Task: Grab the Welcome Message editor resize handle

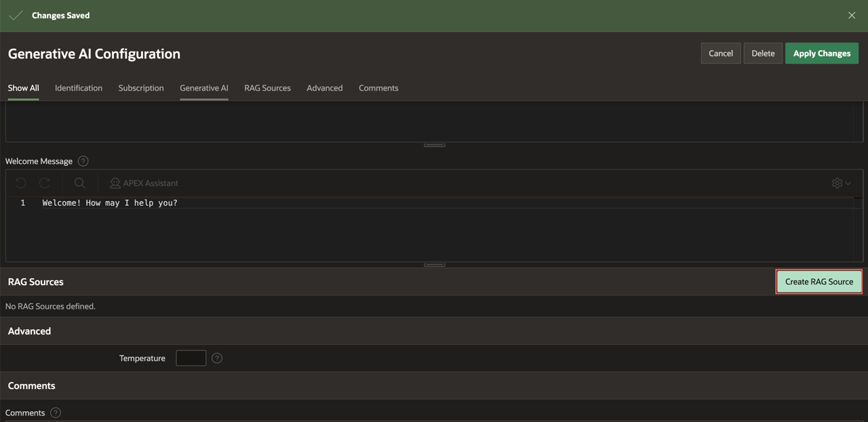Action: [x=434, y=265]
